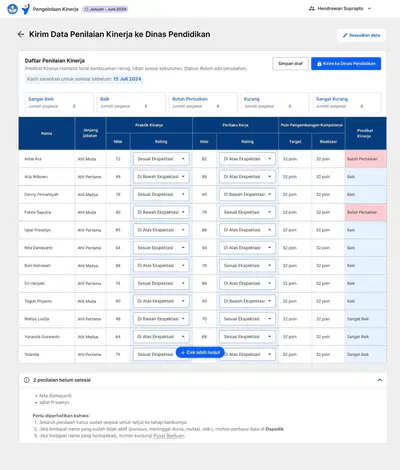Click Kirim ke Dinas Pendidikan button
Viewport: 400px width, 470px height.
(346, 64)
